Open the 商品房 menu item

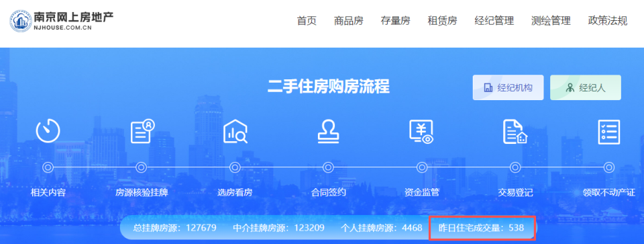click(x=349, y=21)
